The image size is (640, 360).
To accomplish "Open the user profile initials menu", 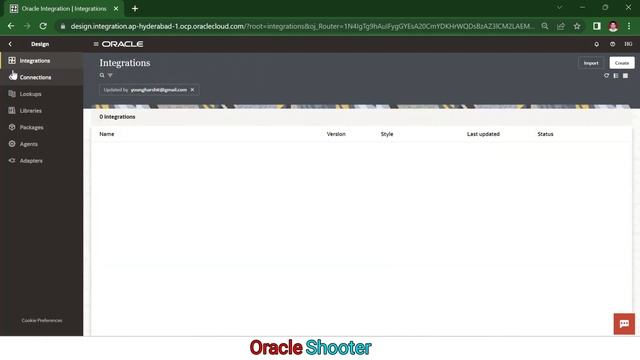I will click(x=628, y=44).
